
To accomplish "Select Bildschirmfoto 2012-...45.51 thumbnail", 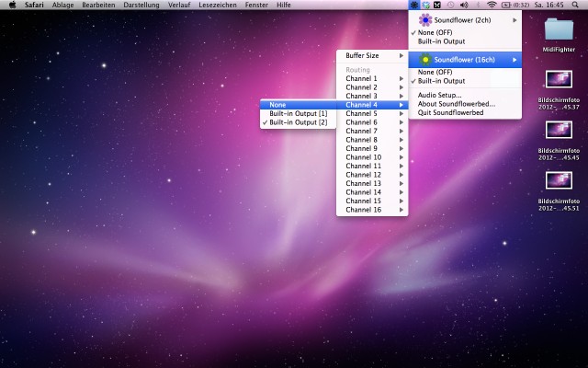I will pos(559,180).
